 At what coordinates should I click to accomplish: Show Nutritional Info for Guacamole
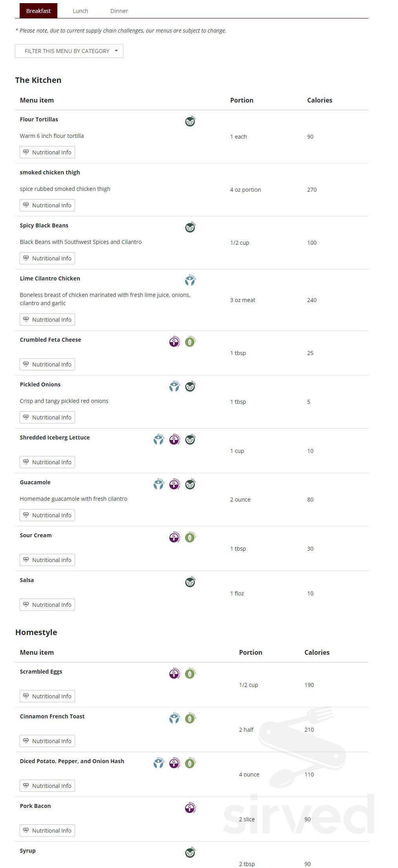[x=47, y=515]
